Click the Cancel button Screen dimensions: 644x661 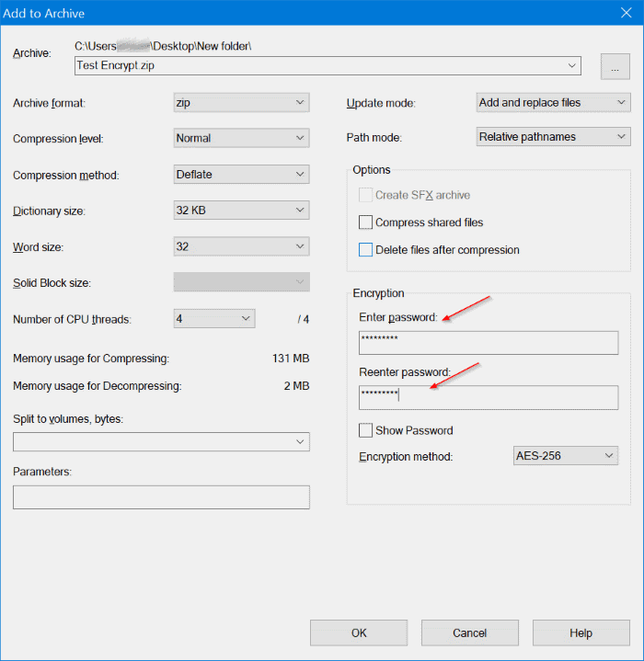click(x=470, y=633)
